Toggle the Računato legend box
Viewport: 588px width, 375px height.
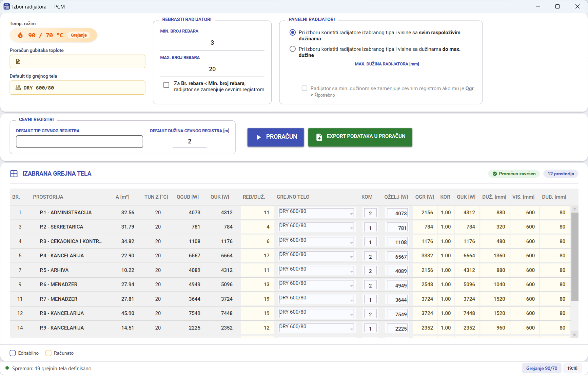(x=48, y=353)
